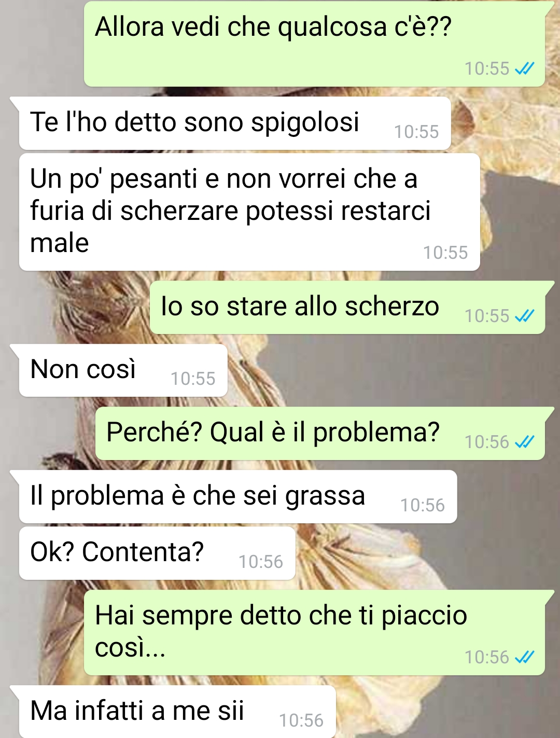Tap 10:56 timestamp on 'Ok? Contenta?' message
Viewport: 560px width, 738px height.
tap(261, 562)
